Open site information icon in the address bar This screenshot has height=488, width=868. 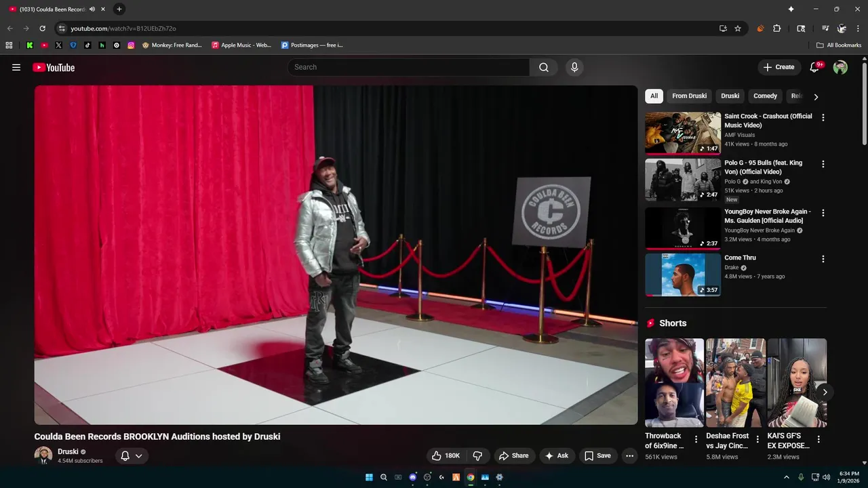tap(62, 28)
